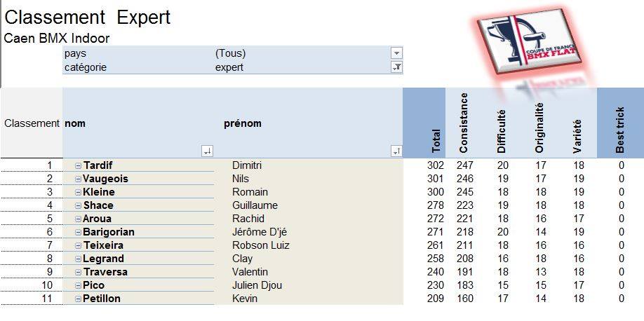The height and width of the screenshot is (321, 644).
Task: Click the nom column sort button
Action: click(x=208, y=151)
